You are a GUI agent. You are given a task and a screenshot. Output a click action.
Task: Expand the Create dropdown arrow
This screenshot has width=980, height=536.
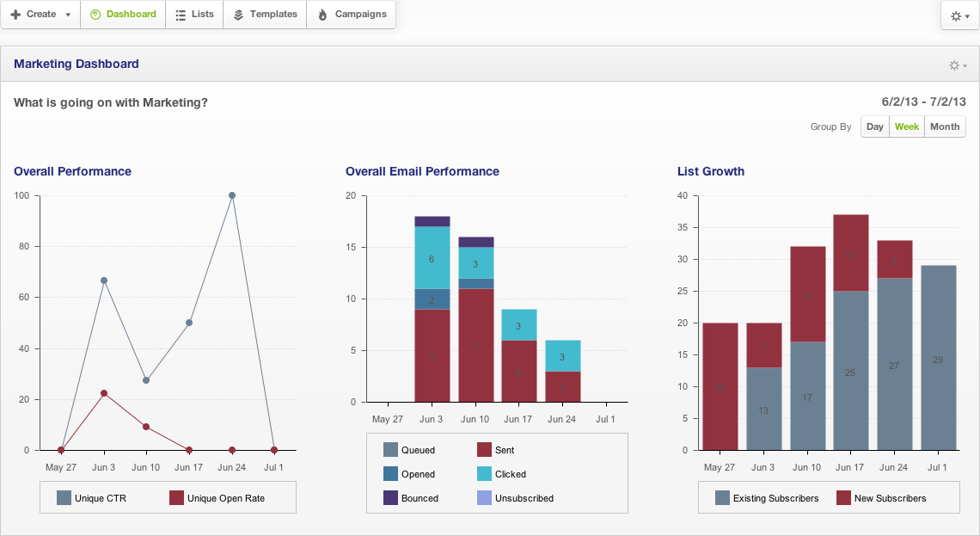point(68,15)
